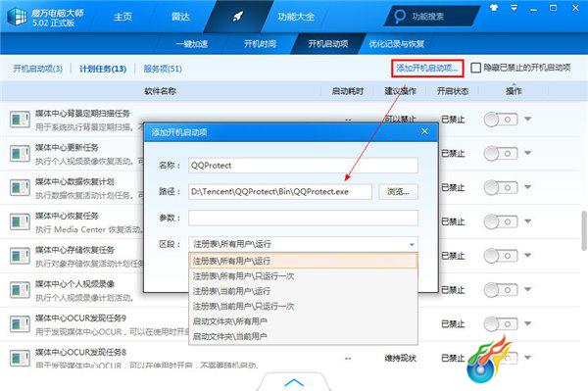Switch to 优化记录与恢复 subtab
Screen dimensions: 588x391
click(396, 44)
